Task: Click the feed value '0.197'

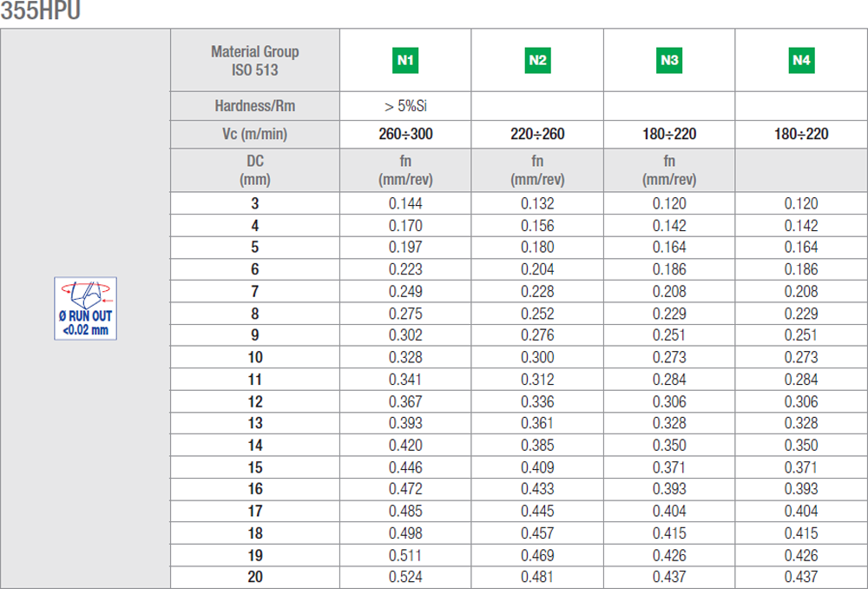Action: 405,247
